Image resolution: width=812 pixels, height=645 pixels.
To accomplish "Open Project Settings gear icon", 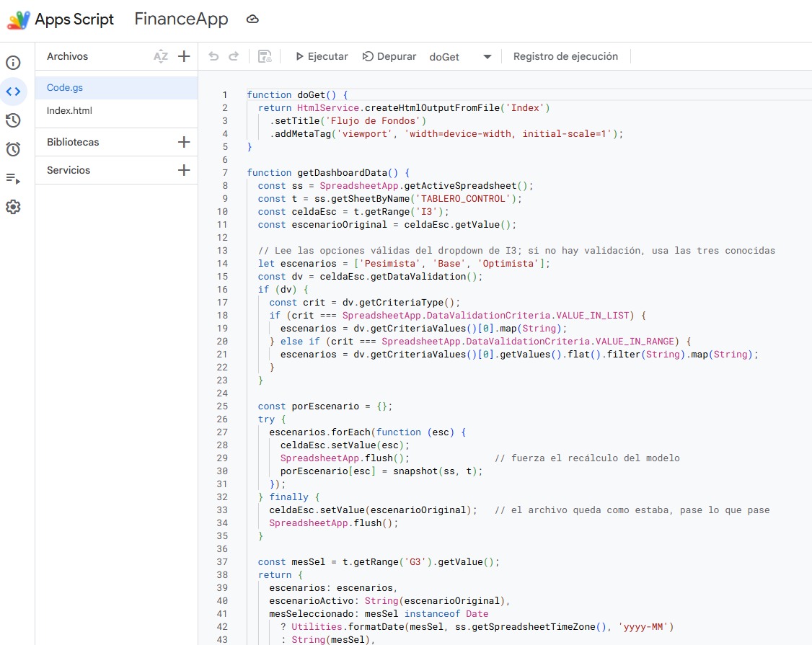I will [x=13, y=207].
